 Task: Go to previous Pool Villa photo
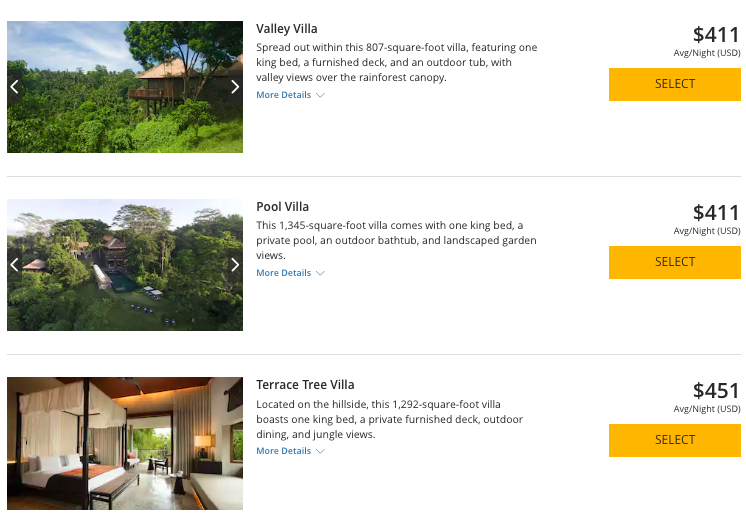(x=15, y=265)
